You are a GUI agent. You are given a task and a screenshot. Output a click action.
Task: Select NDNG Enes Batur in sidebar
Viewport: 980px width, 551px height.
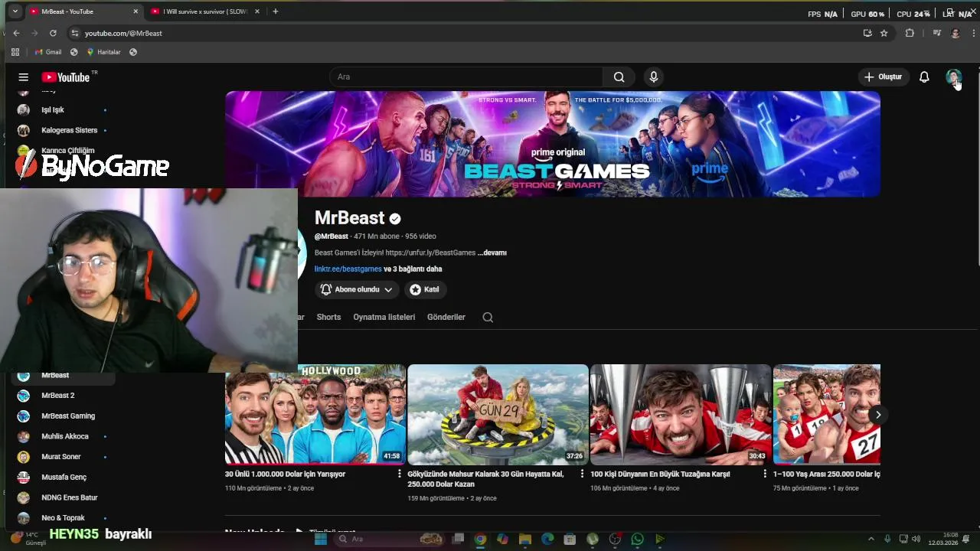tap(69, 497)
